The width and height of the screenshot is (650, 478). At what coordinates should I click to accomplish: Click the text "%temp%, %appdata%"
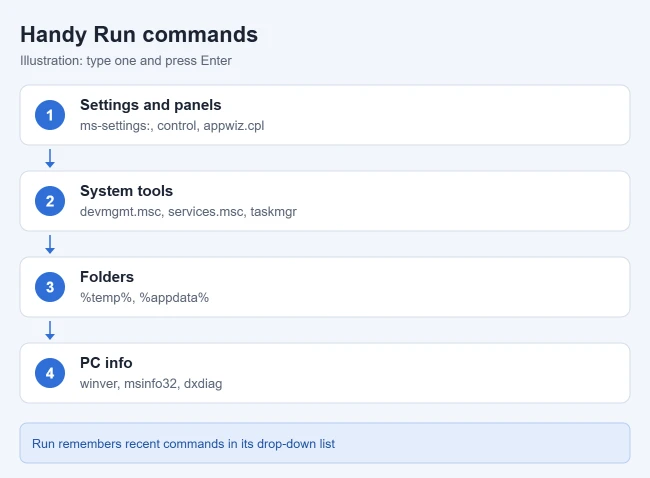[x=144, y=298]
